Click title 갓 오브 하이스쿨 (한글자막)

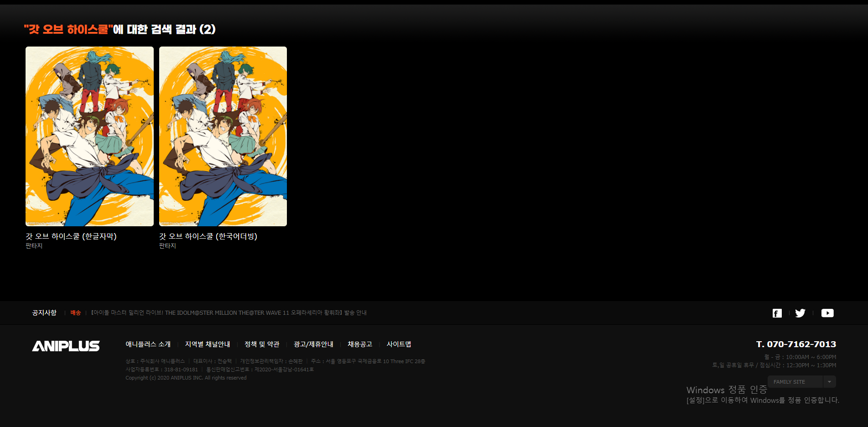(71, 236)
